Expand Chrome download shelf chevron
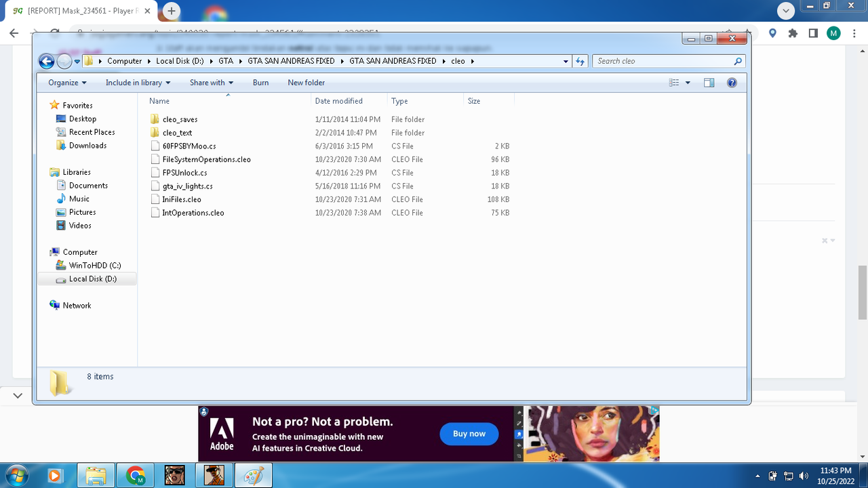This screenshot has width=868, height=488. (18, 395)
